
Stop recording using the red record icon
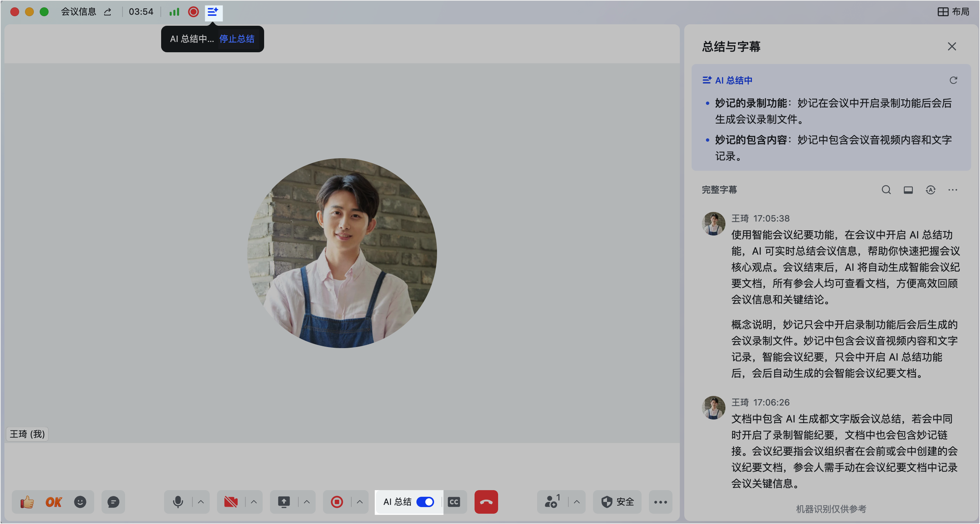[x=336, y=502]
